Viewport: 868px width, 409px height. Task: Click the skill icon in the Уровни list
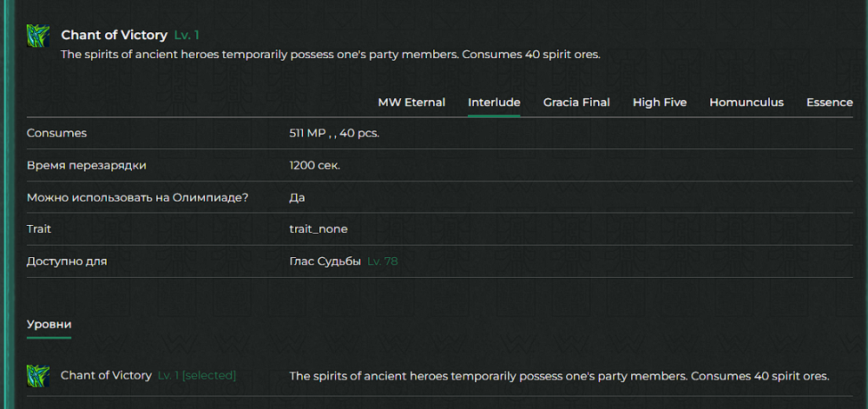[x=37, y=376]
